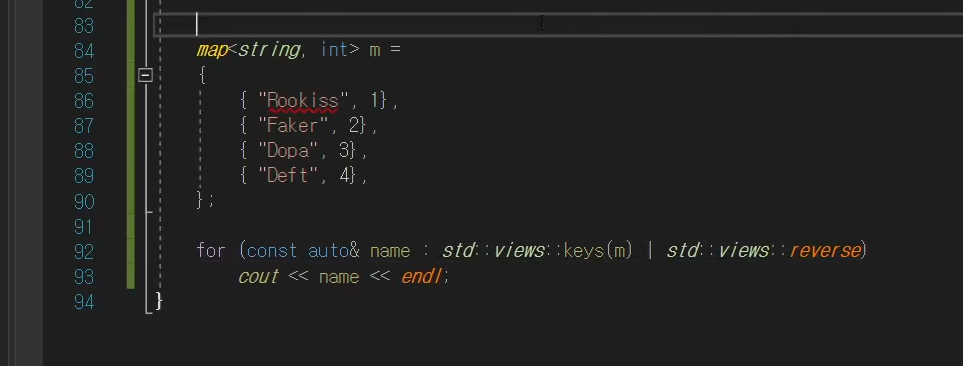Click the "Rookiss" string with red squiggle
The width and height of the screenshot is (963, 366).
(303, 101)
